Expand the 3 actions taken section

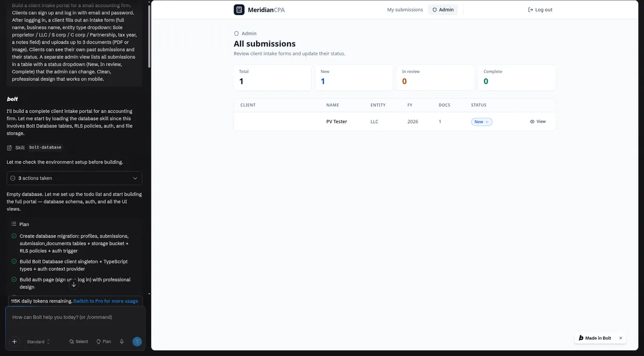tap(75, 178)
